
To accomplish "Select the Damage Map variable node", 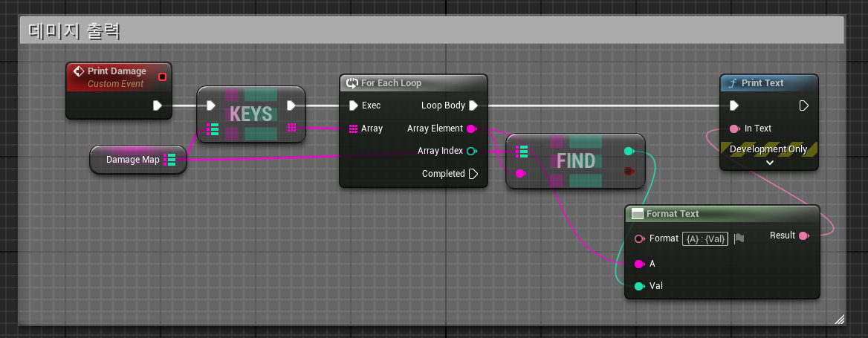I will [137, 160].
